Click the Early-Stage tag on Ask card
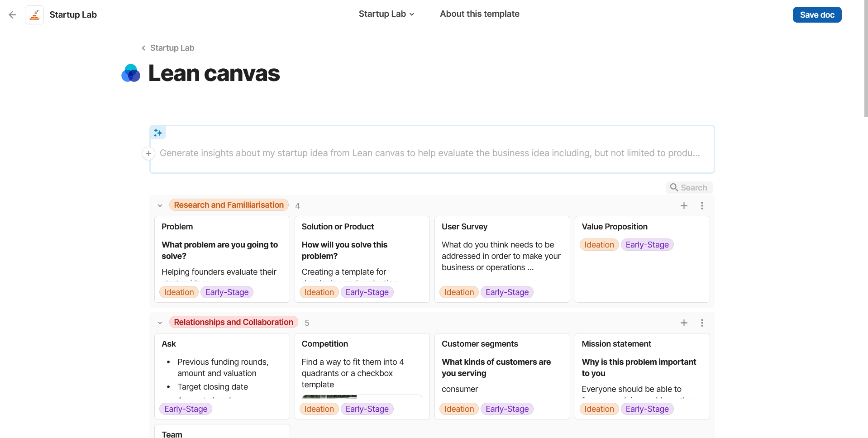868x438 pixels. (186, 409)
